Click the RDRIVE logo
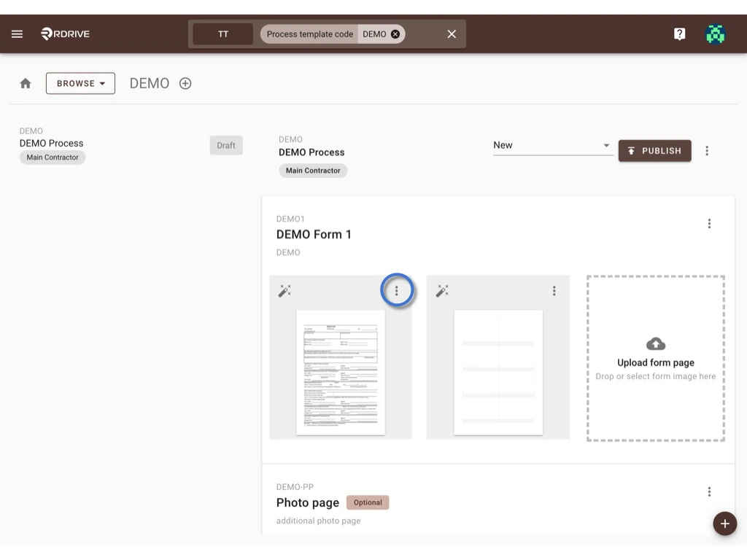 click(64, 33)
